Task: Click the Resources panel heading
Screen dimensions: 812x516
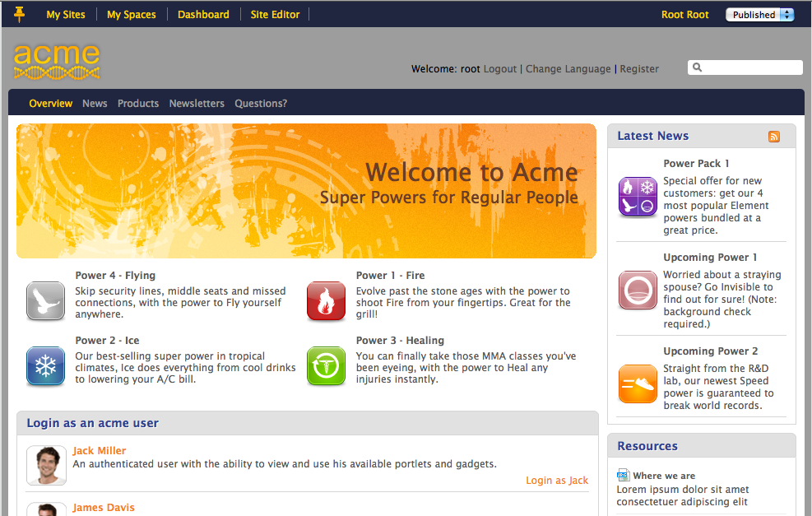Action: 647,446
